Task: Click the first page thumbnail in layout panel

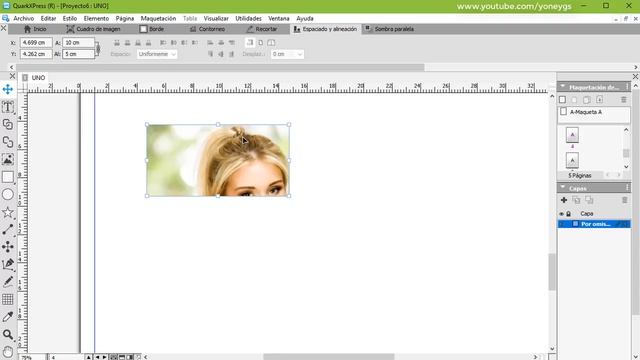Action: [572, 135]
